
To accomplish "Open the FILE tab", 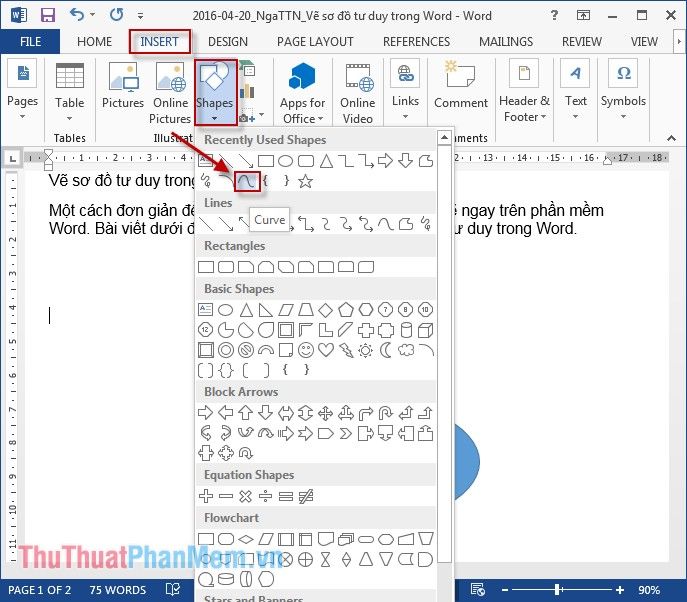I will (30, 42).
